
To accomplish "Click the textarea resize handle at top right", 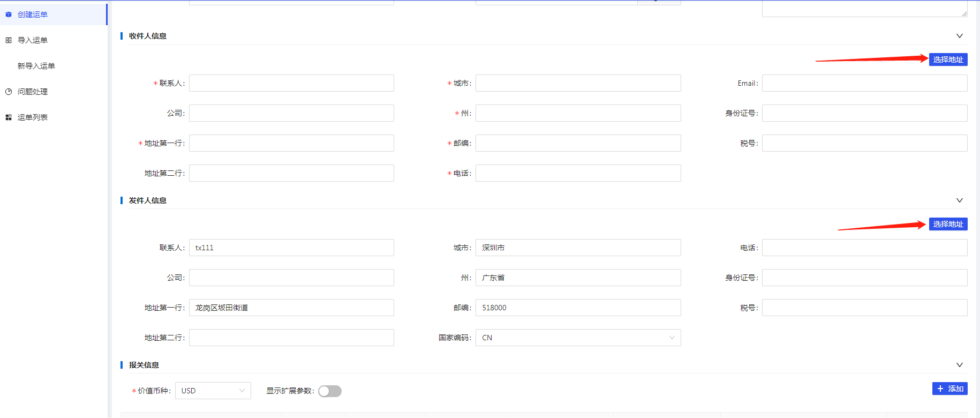I will point(964,13).
